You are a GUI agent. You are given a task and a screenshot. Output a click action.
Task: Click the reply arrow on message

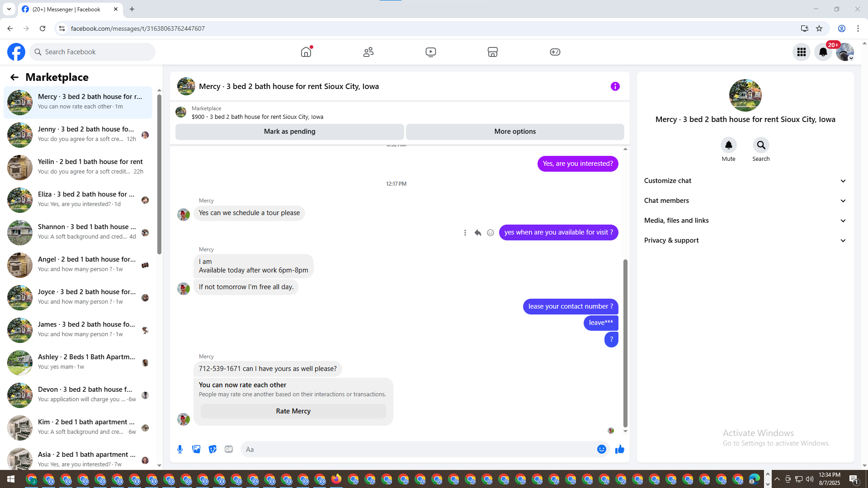pos(478,233)
